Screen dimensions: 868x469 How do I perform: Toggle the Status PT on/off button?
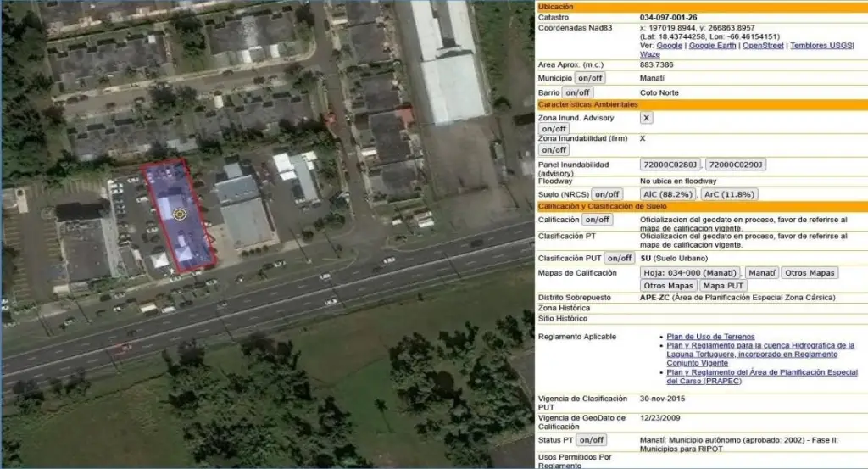coord(591,440)
